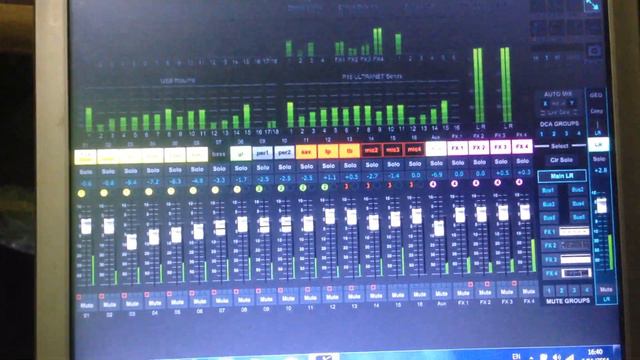Viewport: 640px width, 360px height.
Task: Select the FX 2 scribble strip
Action: tap(479, 148)
